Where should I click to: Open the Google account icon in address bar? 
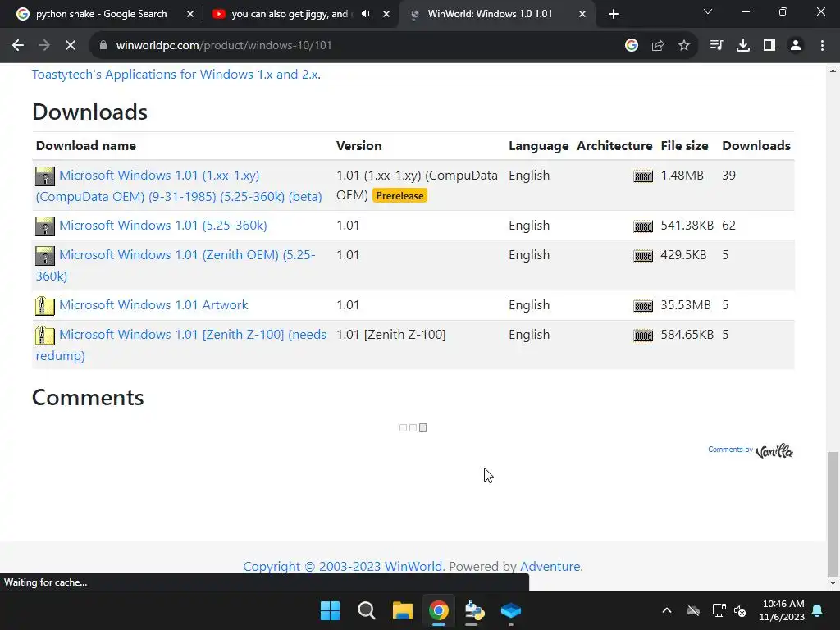[632, 46]
